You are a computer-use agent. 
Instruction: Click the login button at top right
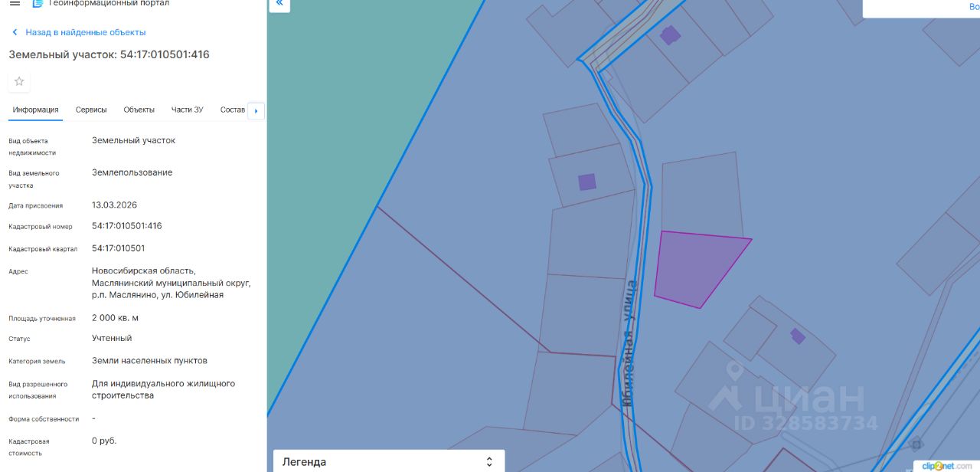point(974,7)
